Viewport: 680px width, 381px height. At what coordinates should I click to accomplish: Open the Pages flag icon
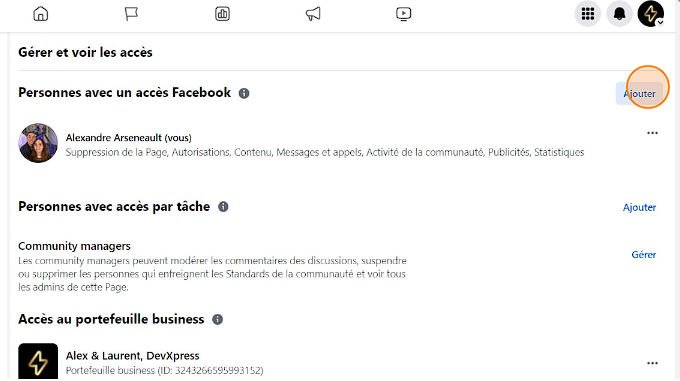tap(131, 14)
